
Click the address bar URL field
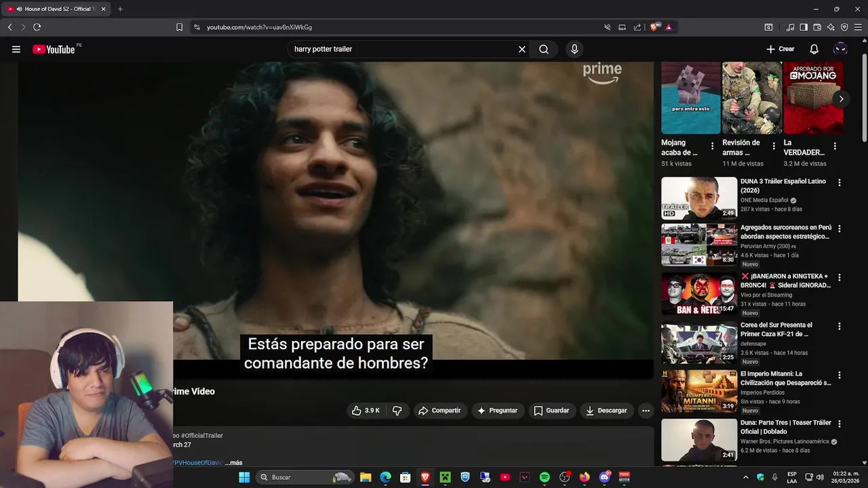pos(400,27)
